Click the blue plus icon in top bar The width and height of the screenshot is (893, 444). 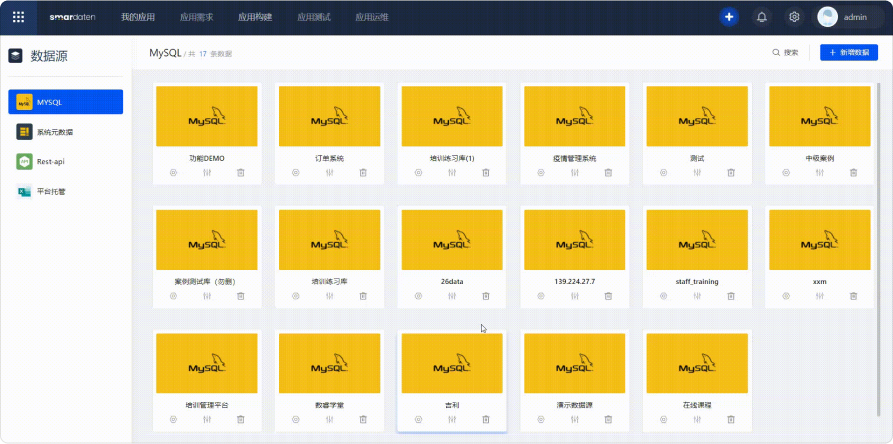pyautogui.click(x=729, y=17)
